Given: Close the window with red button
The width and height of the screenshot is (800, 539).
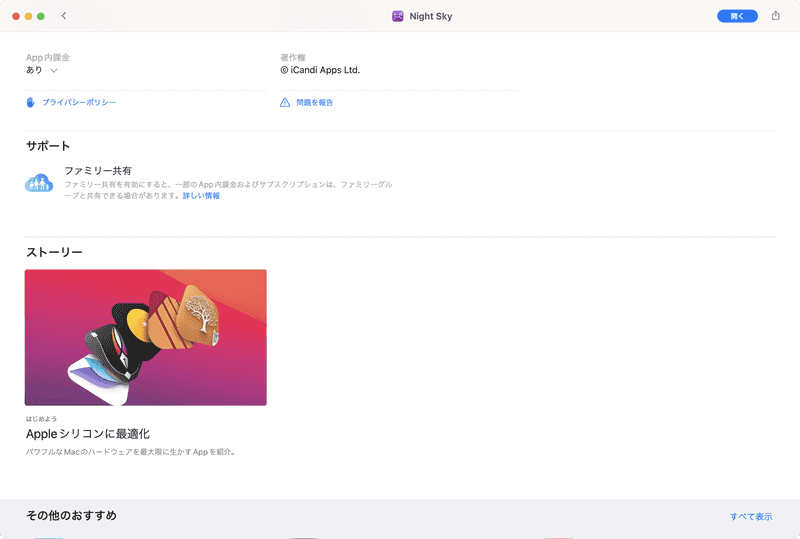Looking at the screenshot, I should coord(16,16).
